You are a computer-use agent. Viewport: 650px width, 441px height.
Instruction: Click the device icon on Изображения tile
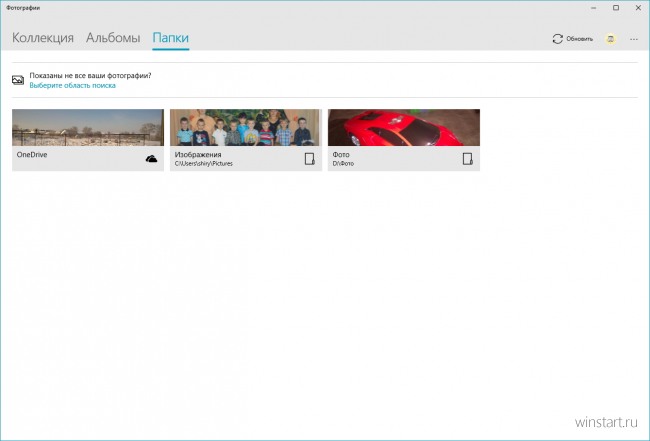click(310, 158)
